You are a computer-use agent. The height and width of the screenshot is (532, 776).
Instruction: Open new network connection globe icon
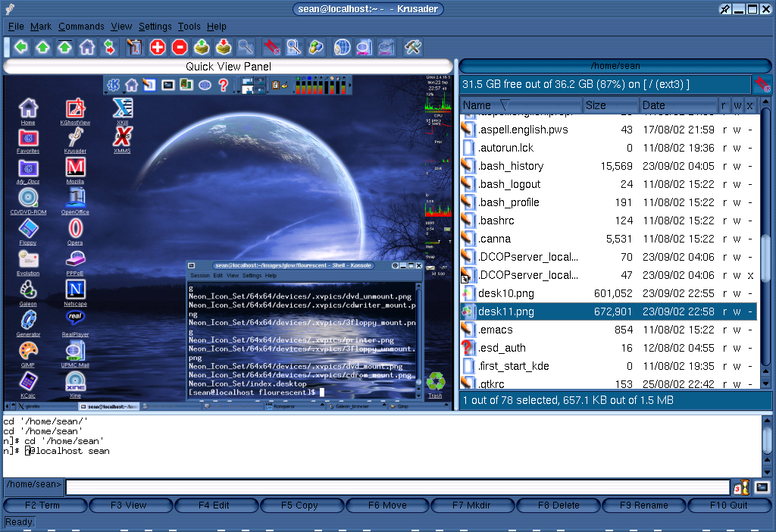pos(342,47)
